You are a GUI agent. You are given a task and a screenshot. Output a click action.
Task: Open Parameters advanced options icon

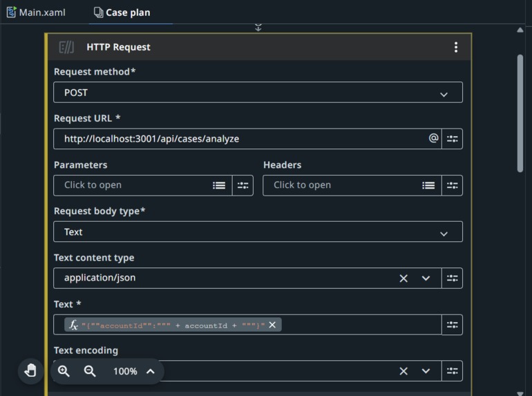pyautogui.click(x=243, y=185)
